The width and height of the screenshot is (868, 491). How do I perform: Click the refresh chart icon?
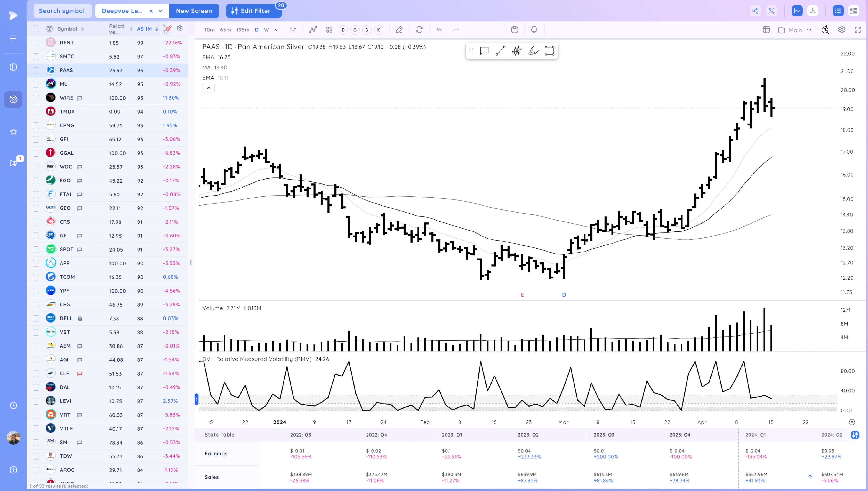click(x=419, y=30)
